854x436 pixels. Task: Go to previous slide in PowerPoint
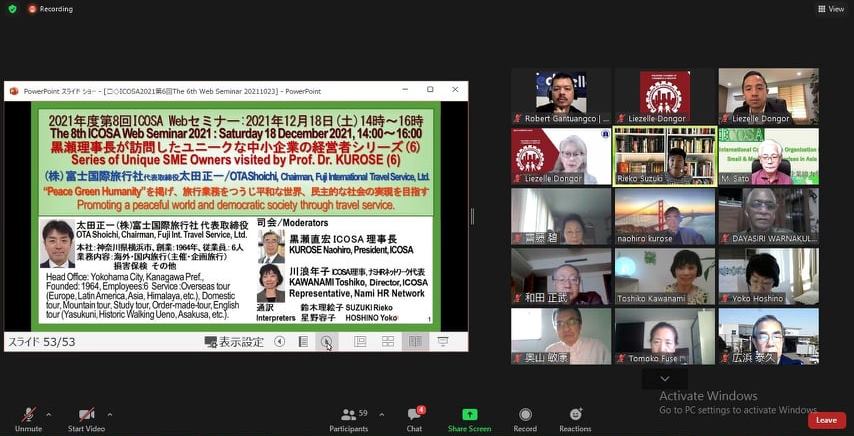280,342
